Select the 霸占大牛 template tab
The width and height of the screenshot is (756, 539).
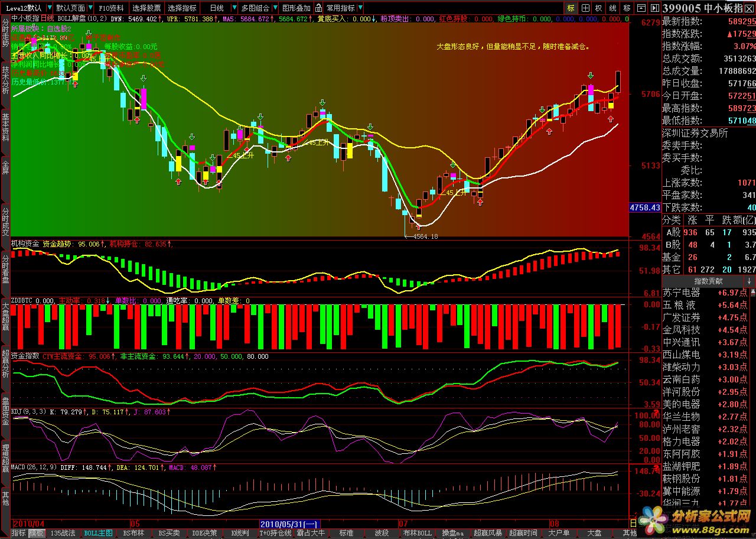(x=311, y=532)
